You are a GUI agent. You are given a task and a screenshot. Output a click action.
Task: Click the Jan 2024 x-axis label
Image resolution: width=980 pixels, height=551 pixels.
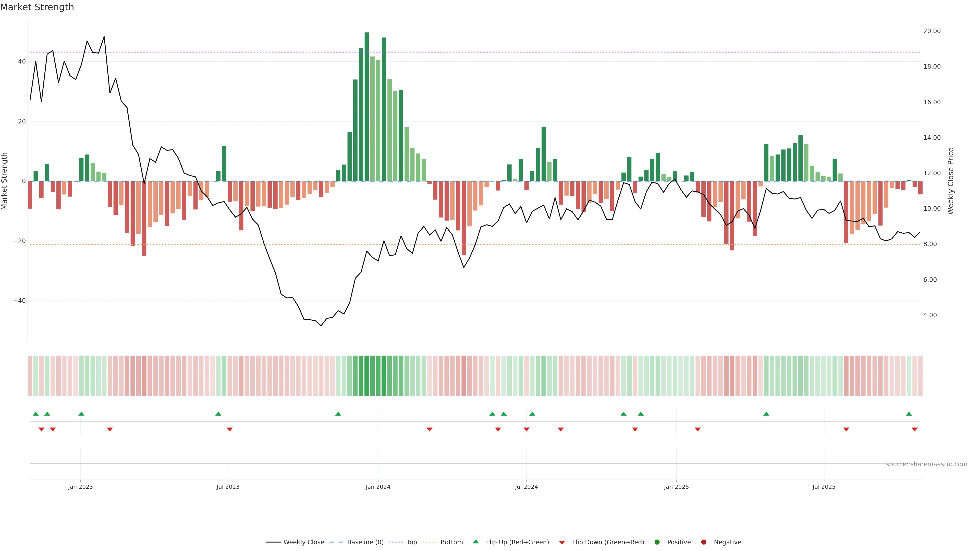[x=378, y=487]
